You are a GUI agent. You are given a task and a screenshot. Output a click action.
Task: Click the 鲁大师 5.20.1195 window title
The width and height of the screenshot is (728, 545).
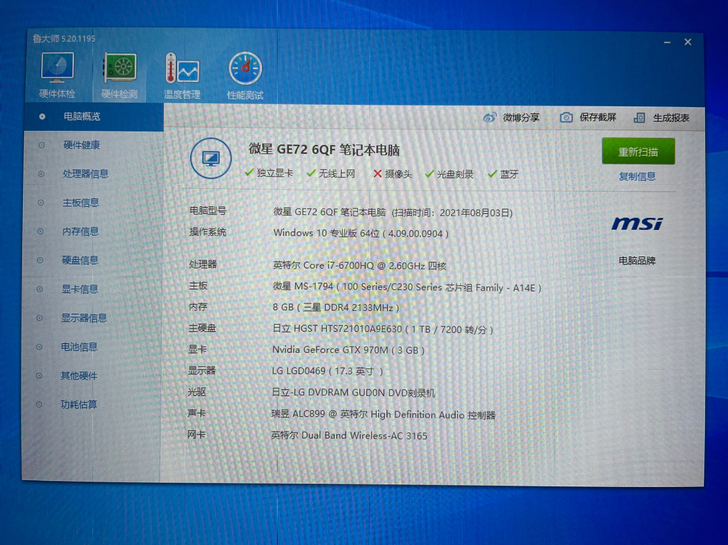(64, 39)
